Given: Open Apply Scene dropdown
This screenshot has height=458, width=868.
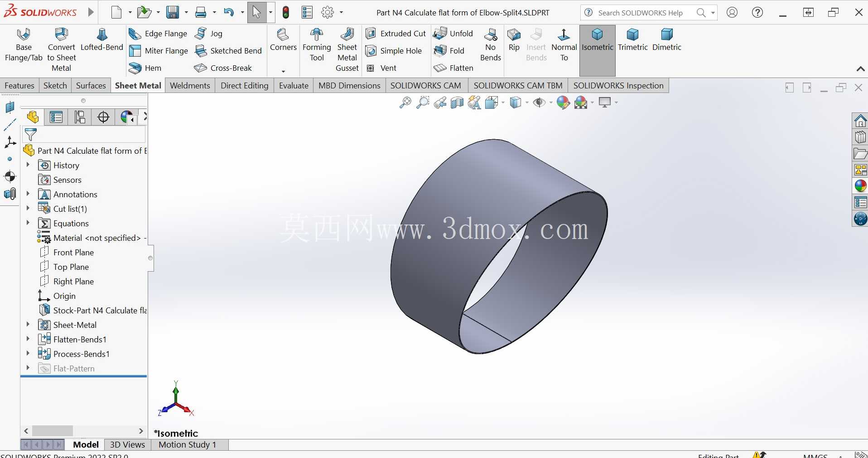Looking at the screenshot, I should point(592,102).
